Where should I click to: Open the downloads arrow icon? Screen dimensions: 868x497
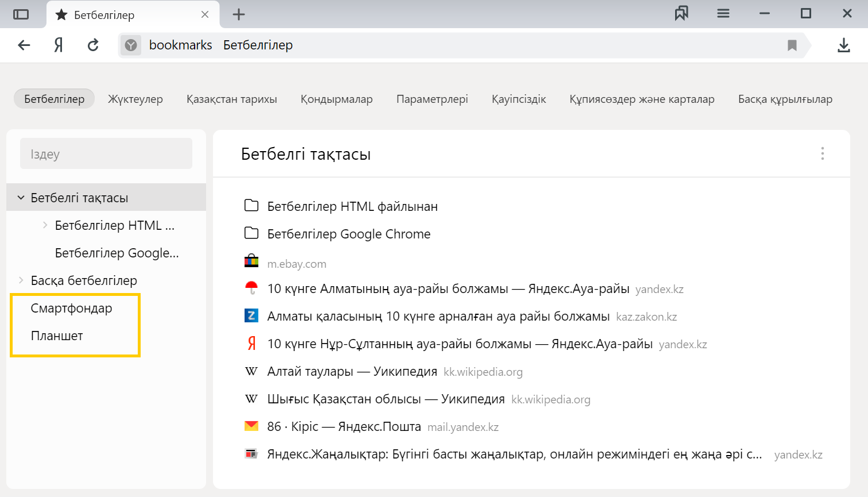[x=843, y=45]
